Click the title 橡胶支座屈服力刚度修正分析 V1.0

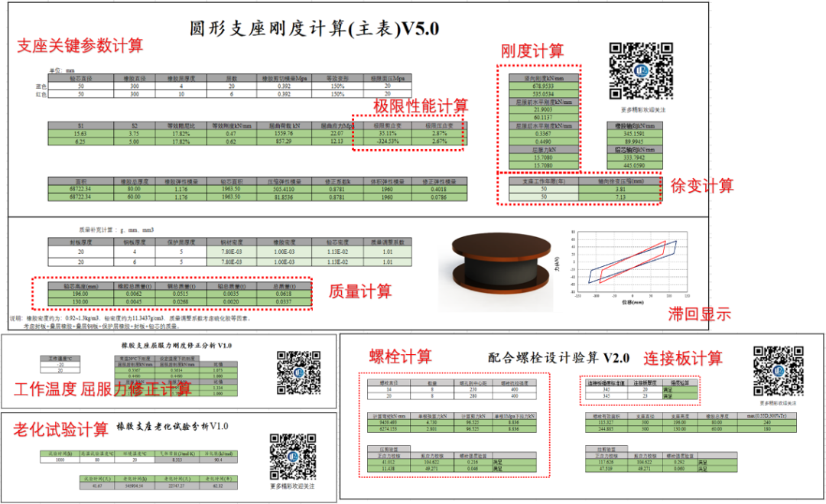tap(177, 346)
